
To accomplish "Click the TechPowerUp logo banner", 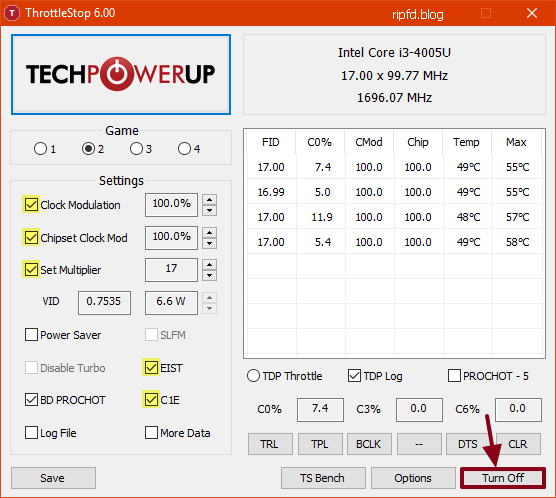I will coord(121,74).
